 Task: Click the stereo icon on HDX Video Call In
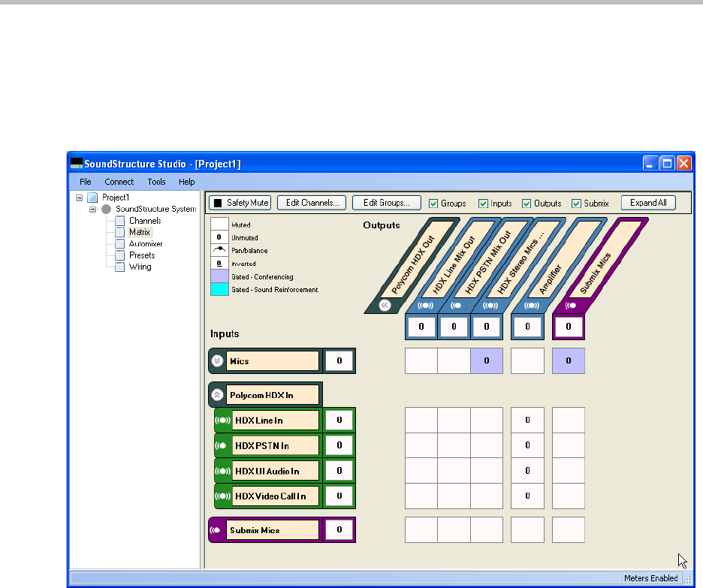click(224, 496)
